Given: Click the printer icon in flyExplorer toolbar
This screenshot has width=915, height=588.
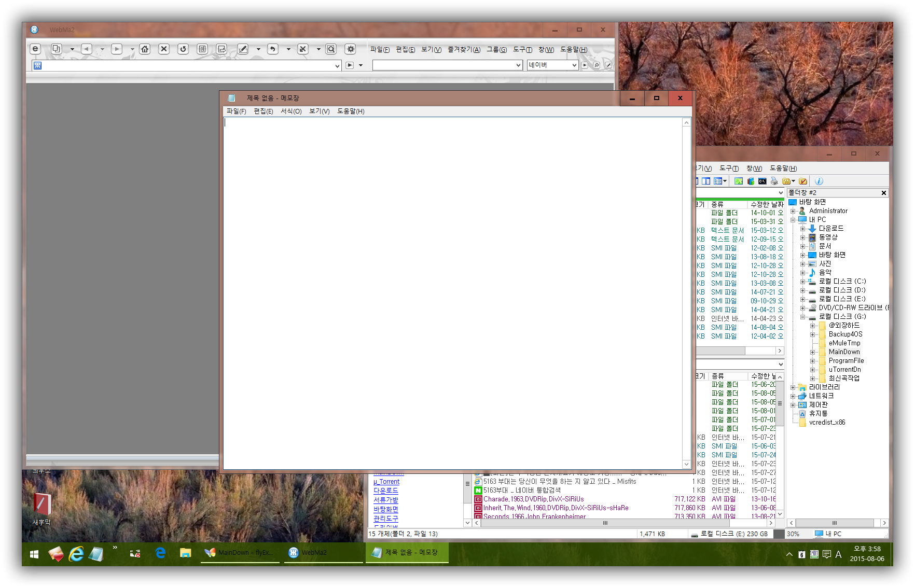Looking at the screenshot, I should pyautogui.click(x=774, y=181).
